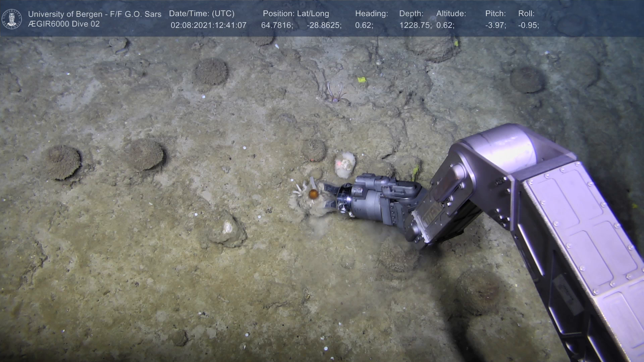This screenshot has height=362, width=644.
Task: Click the white sponge near the manipulator claw
Action: tap(345, 164)
